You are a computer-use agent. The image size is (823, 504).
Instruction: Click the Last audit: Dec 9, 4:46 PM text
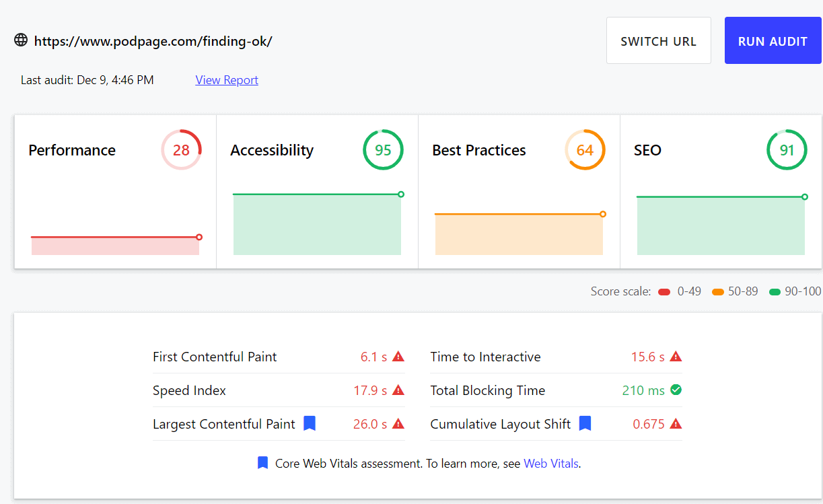tap(87, 80)
